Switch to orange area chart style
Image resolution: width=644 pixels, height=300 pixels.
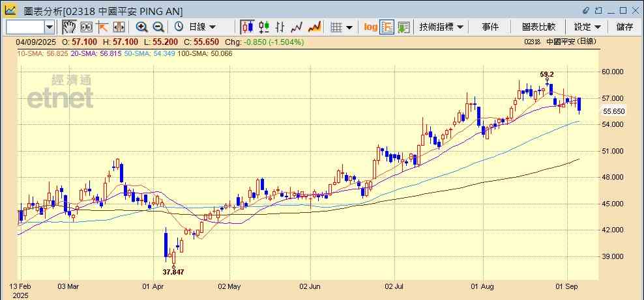coord(314,27)
